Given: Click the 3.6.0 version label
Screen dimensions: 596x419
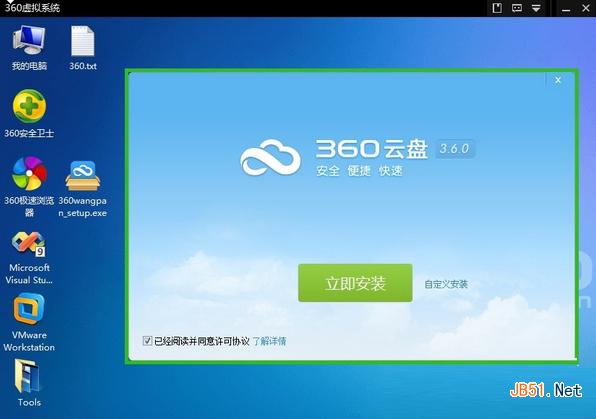Looking at the screenshot, I should pos(455,149).
